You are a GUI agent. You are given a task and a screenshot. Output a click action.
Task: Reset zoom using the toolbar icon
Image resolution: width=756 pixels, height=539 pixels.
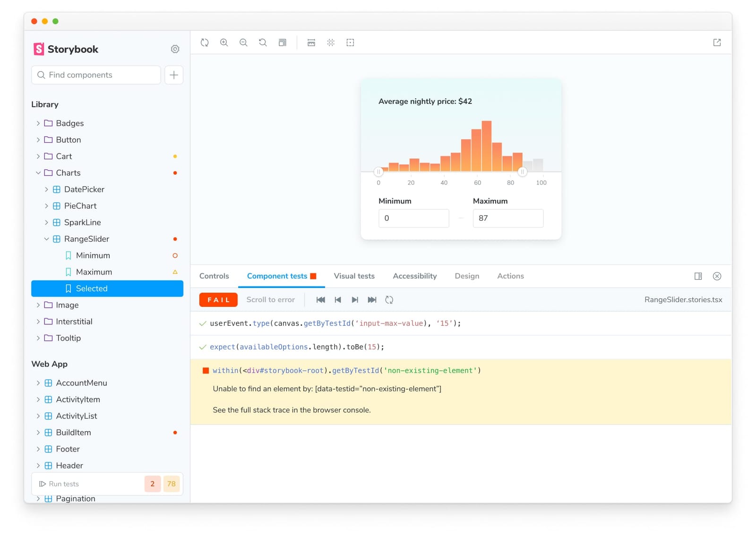pos(263,43)
